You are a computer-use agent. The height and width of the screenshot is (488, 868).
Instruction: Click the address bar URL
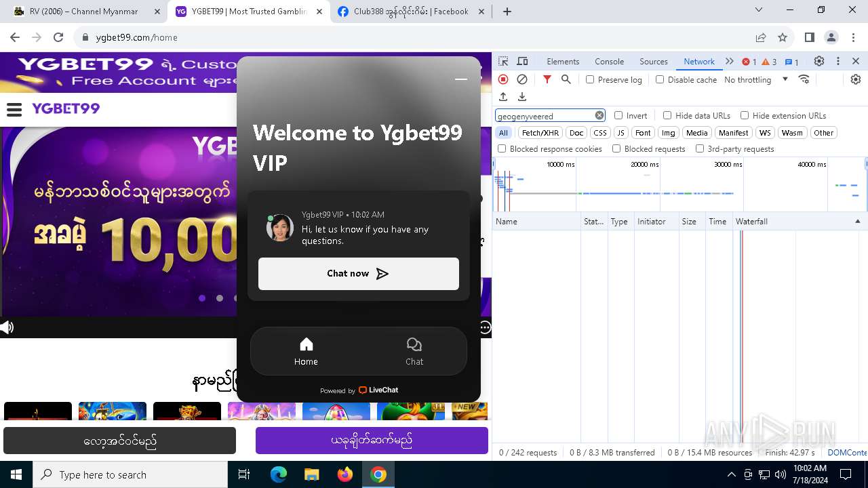136,37
